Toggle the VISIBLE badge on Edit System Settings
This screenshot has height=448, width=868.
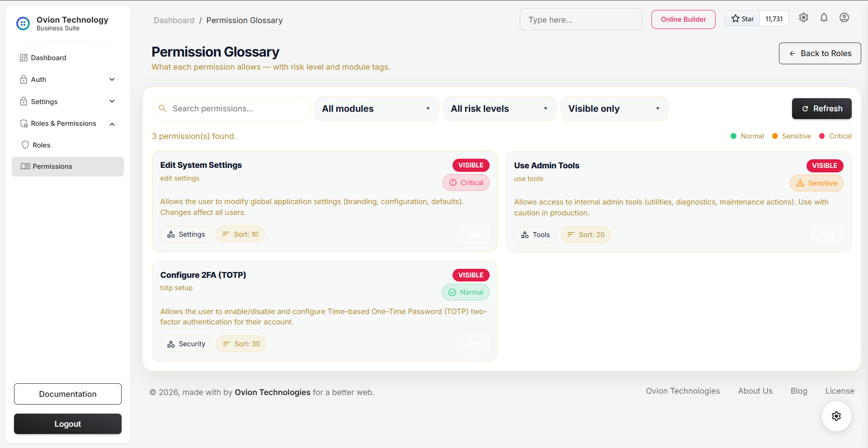click(471, 165)
